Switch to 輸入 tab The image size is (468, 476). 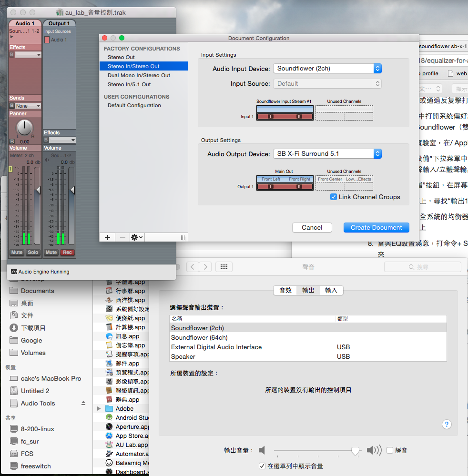(331, 290)
